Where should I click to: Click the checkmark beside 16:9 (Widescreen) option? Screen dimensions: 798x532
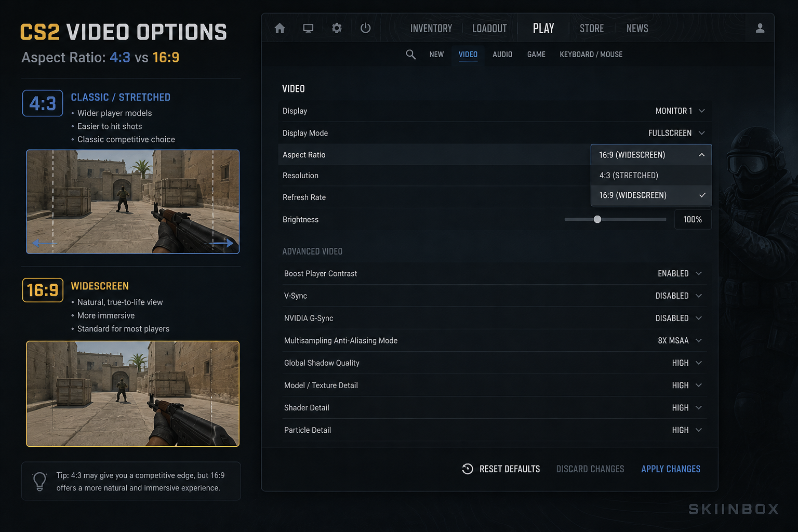pyautogui.click(x=702, y=195)
